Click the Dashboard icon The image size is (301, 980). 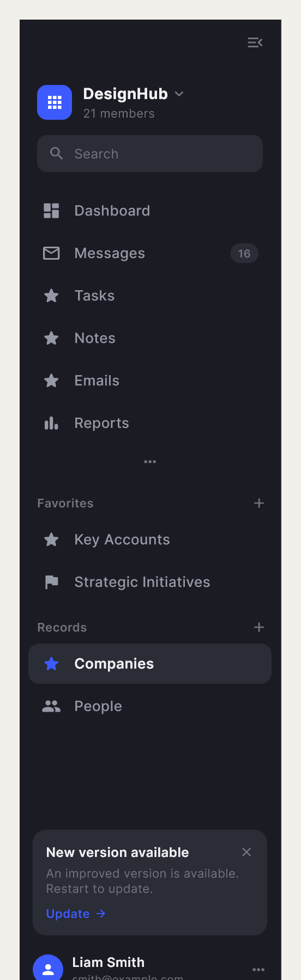point(51,211)
